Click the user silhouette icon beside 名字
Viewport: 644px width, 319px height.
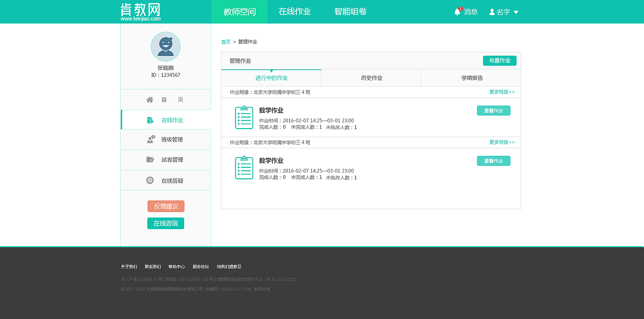pos(492,12)
